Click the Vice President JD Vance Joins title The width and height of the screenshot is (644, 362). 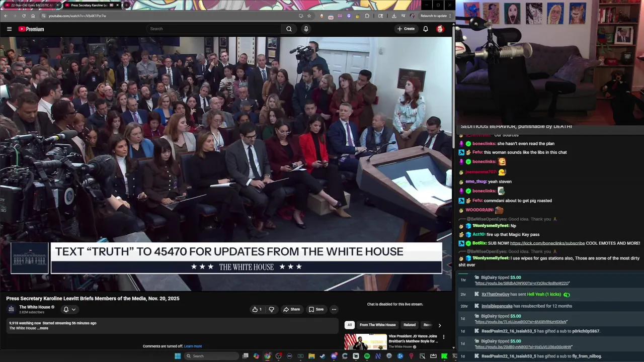click(x=413, y=339)
